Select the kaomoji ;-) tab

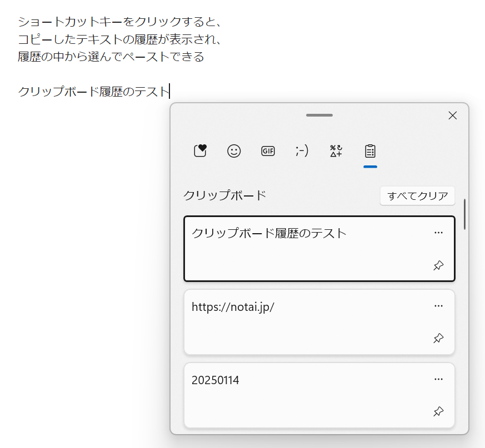(x=302, y=151)
